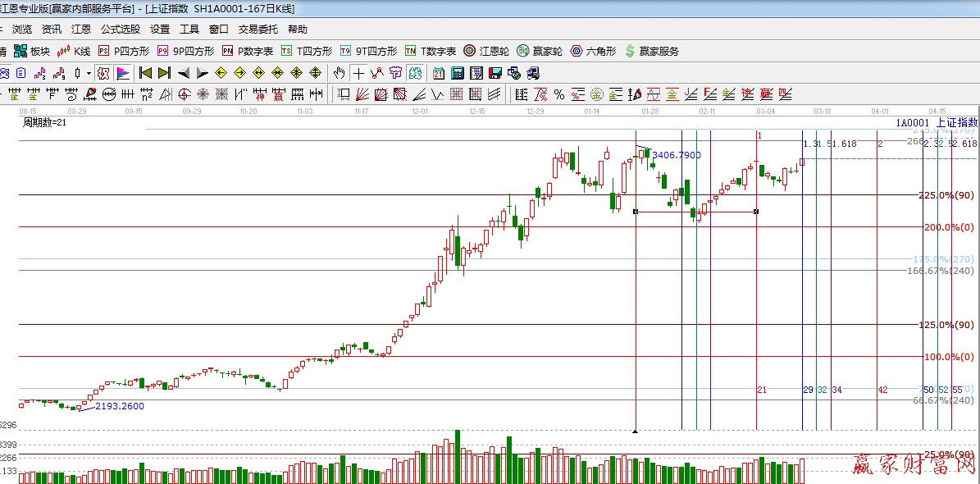Expand the dropdown arrow beside candlestick icon
Viewport: 980px width, 484px height.
tap(89, 73)
